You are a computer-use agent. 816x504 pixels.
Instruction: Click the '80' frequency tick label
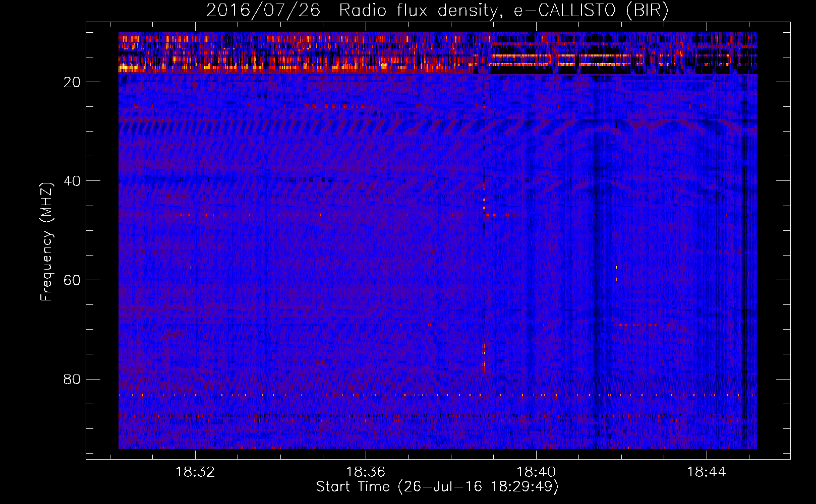coord(73,379)
